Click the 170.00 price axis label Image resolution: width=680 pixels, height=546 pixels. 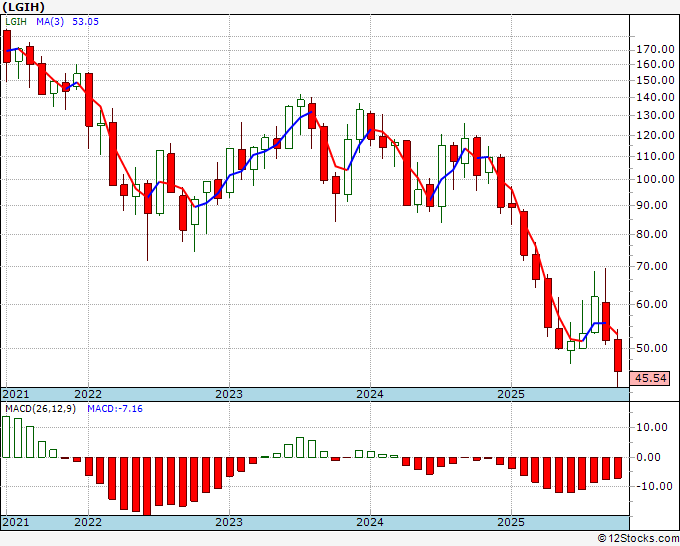(x=655, y=49)
